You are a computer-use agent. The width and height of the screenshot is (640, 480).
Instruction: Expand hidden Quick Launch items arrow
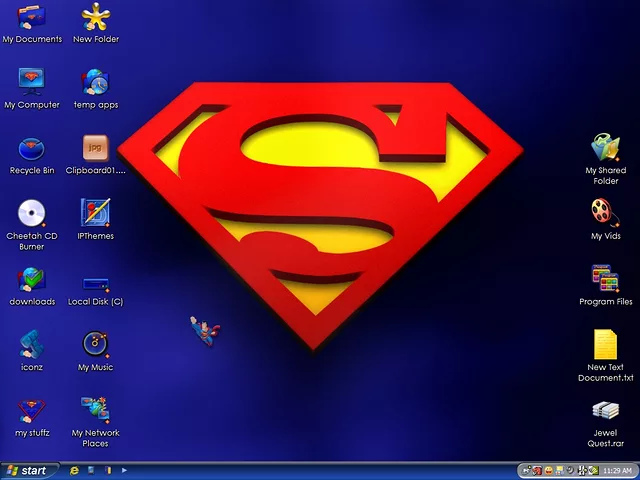pyautogui.click(x=124, y=470)
